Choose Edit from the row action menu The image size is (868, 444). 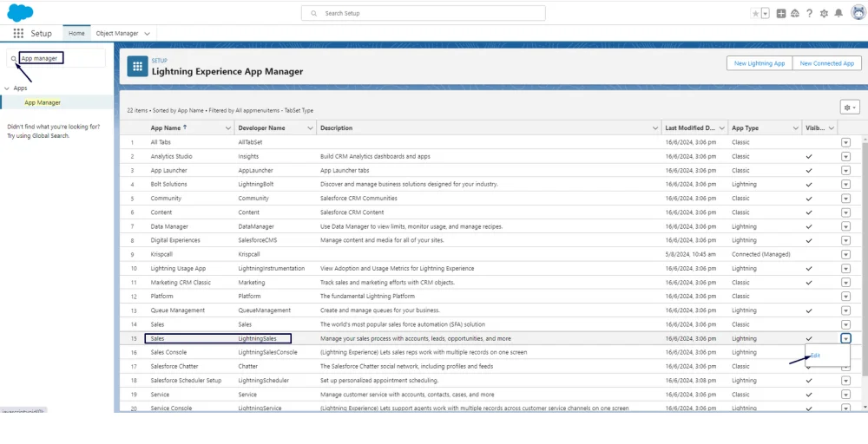click(x=815, y=356)
